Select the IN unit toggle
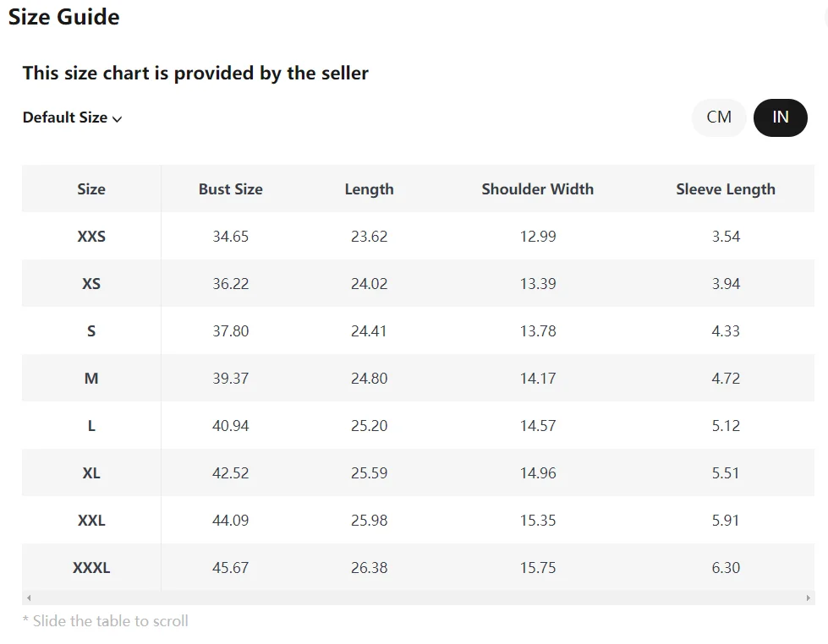 coord(780,117)
